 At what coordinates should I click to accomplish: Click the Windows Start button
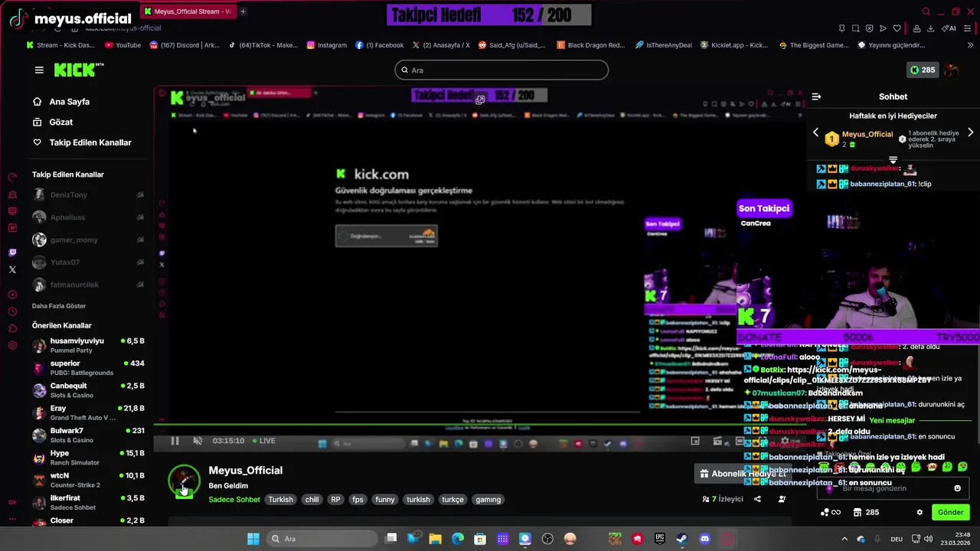pyautogui.click(x=253, y=539)
